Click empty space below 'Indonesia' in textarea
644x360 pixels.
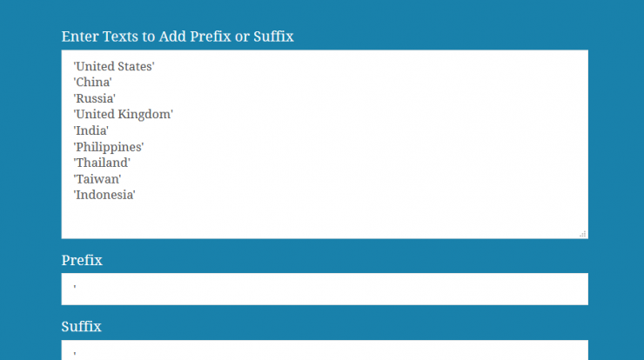(x=325, y=220)
